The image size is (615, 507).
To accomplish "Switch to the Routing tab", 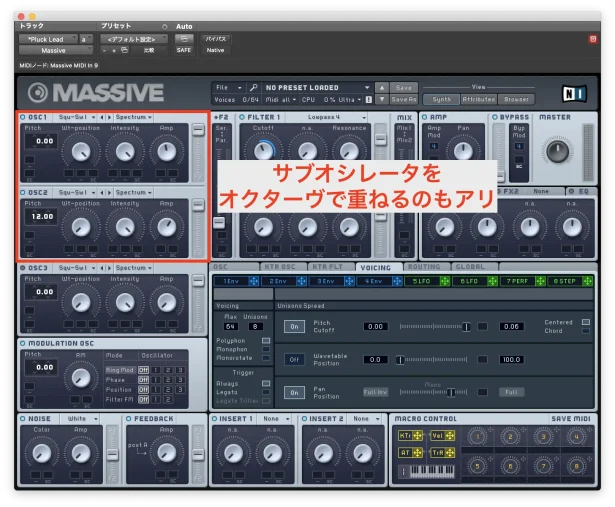I will [423, 268].
